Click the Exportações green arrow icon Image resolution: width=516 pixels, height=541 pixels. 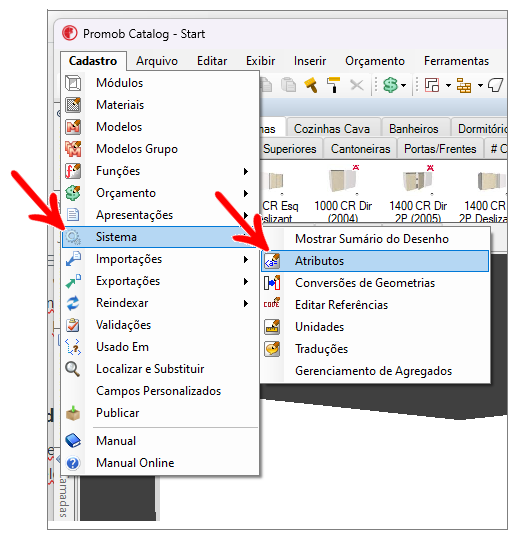coord(73,281)
